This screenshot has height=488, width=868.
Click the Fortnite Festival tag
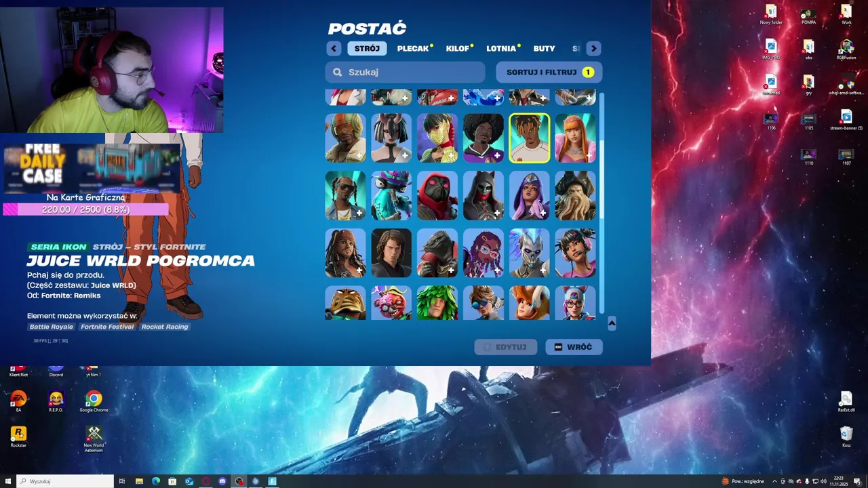[107, 327]
